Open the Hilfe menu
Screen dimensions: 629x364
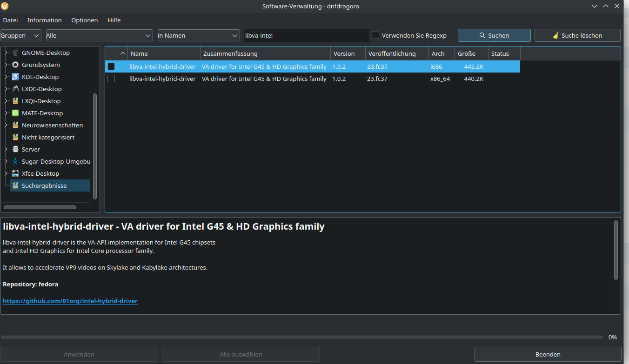(114, 20)
